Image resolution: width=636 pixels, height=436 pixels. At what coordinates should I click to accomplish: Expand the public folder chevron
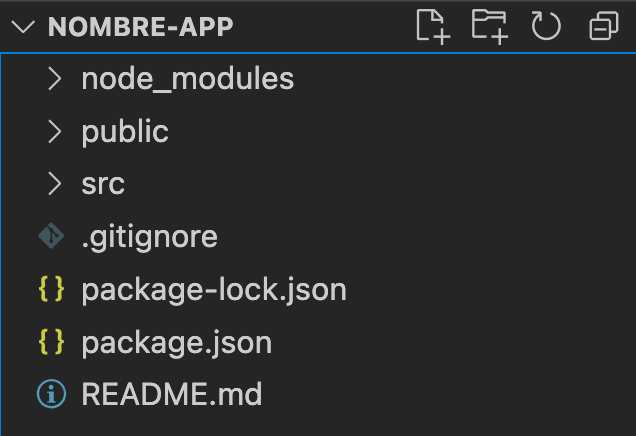coord(55,131)
